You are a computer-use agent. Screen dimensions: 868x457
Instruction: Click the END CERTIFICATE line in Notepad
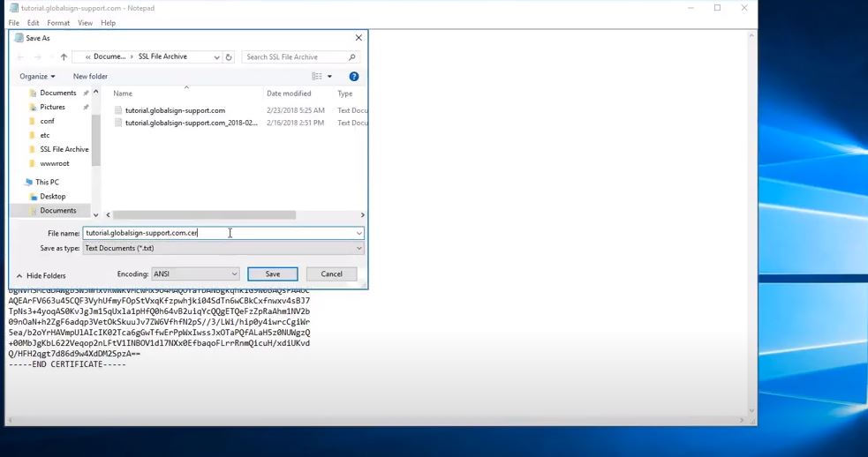coord(67,364)
